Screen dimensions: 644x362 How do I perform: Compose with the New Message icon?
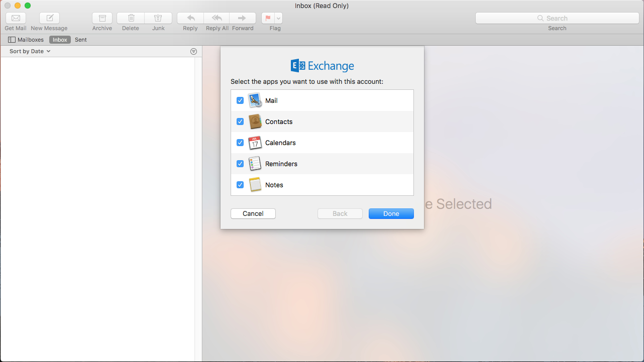coord(49,18)
